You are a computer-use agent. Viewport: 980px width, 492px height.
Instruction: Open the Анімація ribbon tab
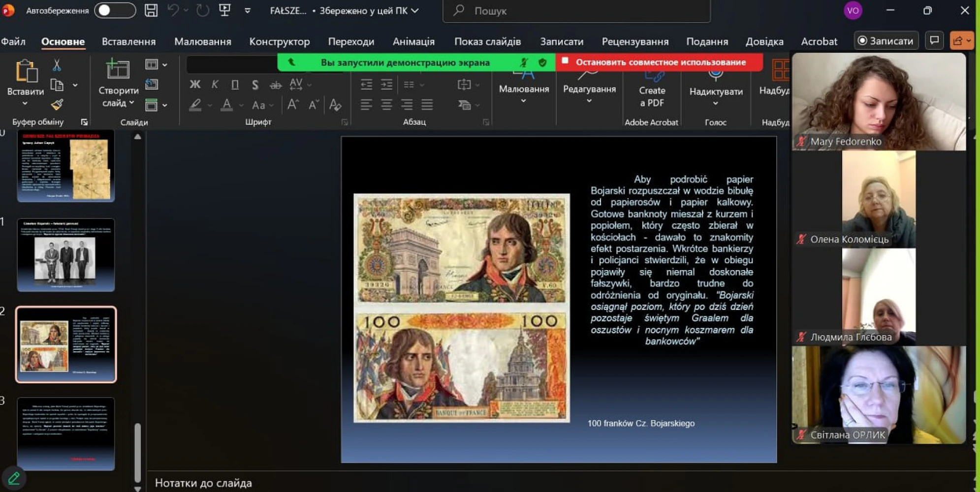413,42
